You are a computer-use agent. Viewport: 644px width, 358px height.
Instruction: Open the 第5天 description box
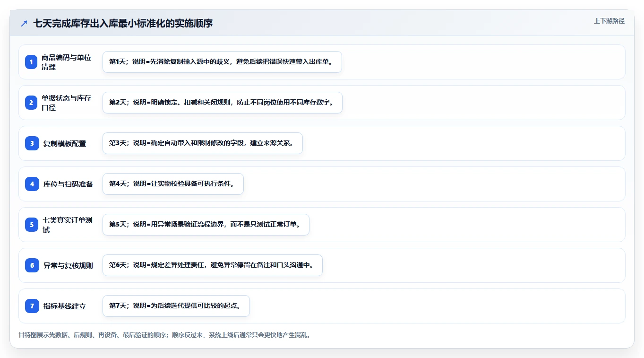pos(206,225)
